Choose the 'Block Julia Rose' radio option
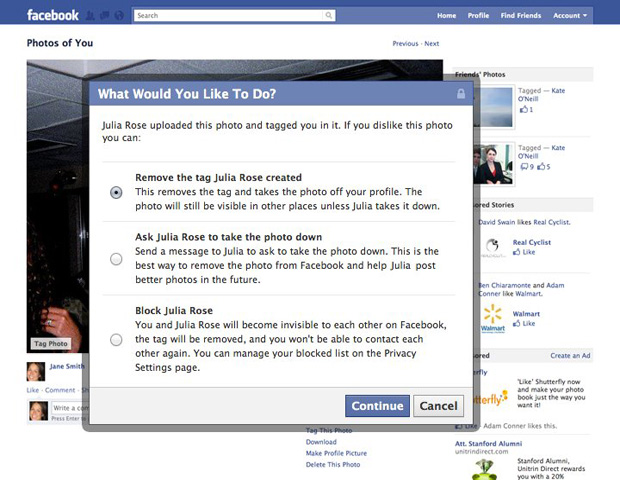This screenshot has width=620, height=480. tap(116, 339)
